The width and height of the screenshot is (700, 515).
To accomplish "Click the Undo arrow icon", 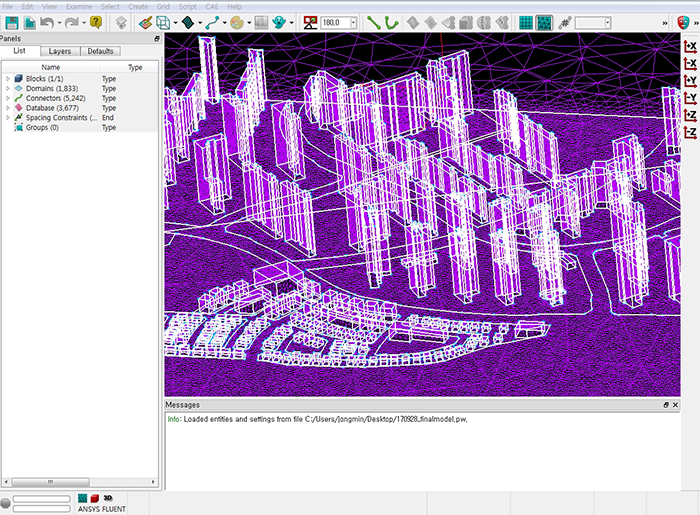I will [x=47, y=22].
